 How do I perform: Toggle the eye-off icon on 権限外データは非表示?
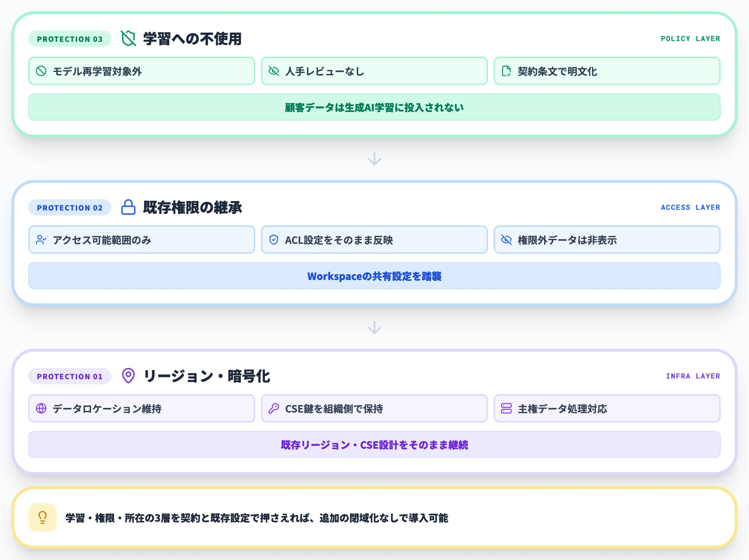click(x=506, y=240)
